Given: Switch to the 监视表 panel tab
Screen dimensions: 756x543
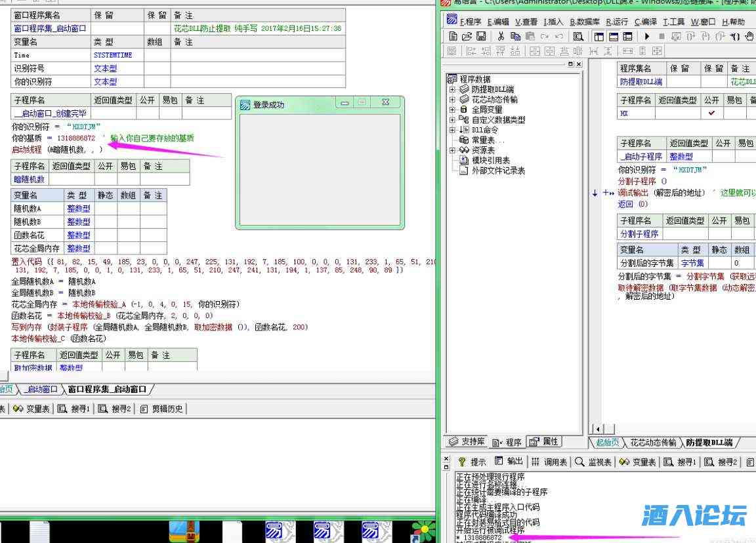Looking at the screenshot, I should (594, 462).
